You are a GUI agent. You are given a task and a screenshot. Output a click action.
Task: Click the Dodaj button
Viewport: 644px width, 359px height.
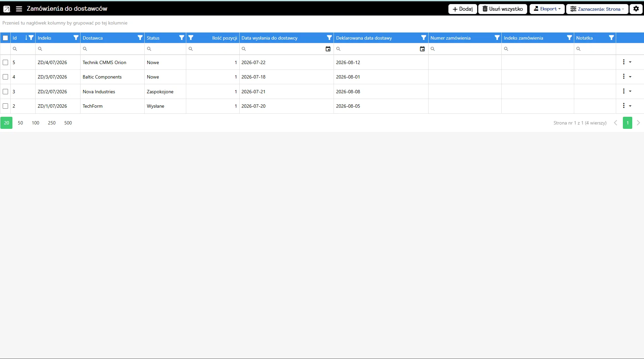(462, 9)
